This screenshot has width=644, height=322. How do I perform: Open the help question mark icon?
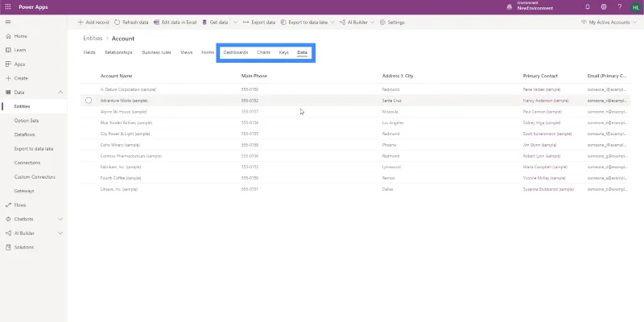[x=620, y=7]
